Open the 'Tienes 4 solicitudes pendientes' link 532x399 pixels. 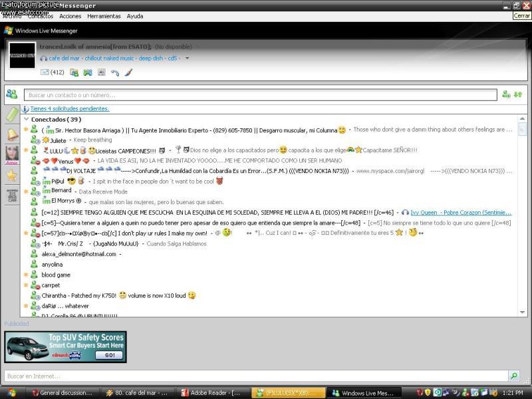point(70,108)
